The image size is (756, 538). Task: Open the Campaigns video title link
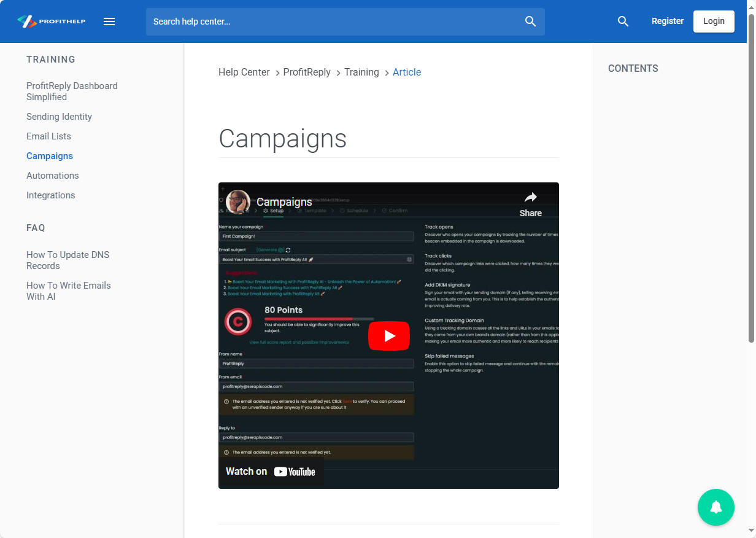click(284, 202)
